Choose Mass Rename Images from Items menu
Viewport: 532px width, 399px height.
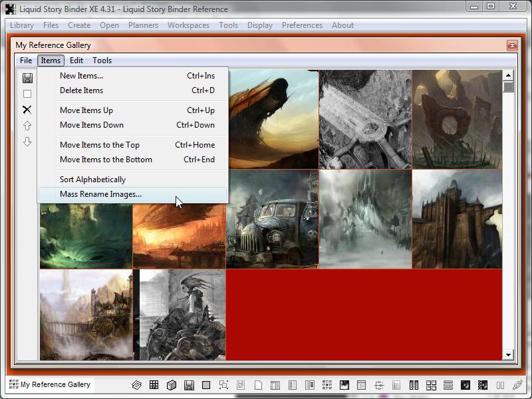100,194
